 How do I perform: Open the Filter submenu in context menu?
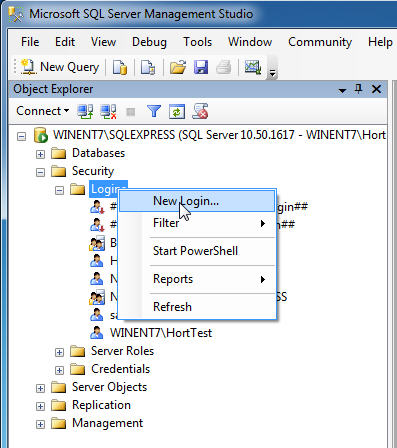coord(197,223)
